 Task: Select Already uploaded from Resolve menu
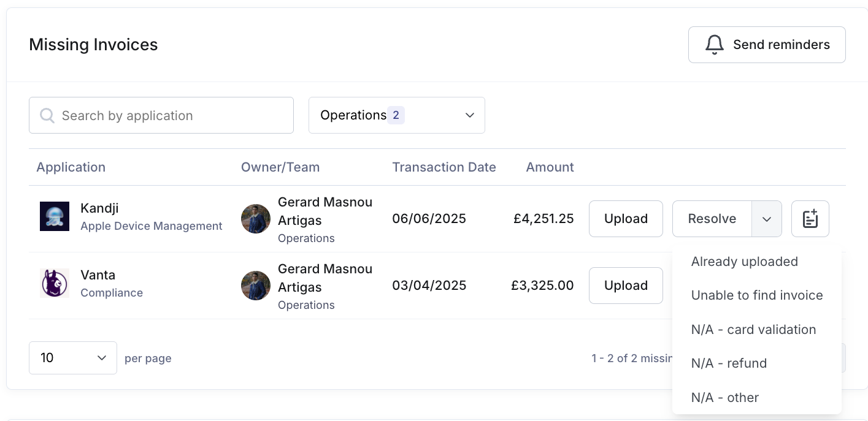pyautogui.click(x=744, y=262)
